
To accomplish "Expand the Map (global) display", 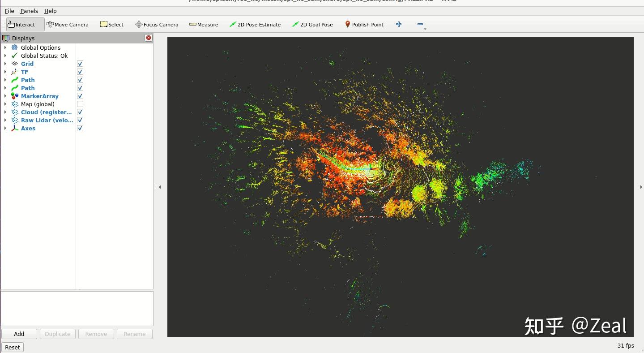I will (5, 104).
